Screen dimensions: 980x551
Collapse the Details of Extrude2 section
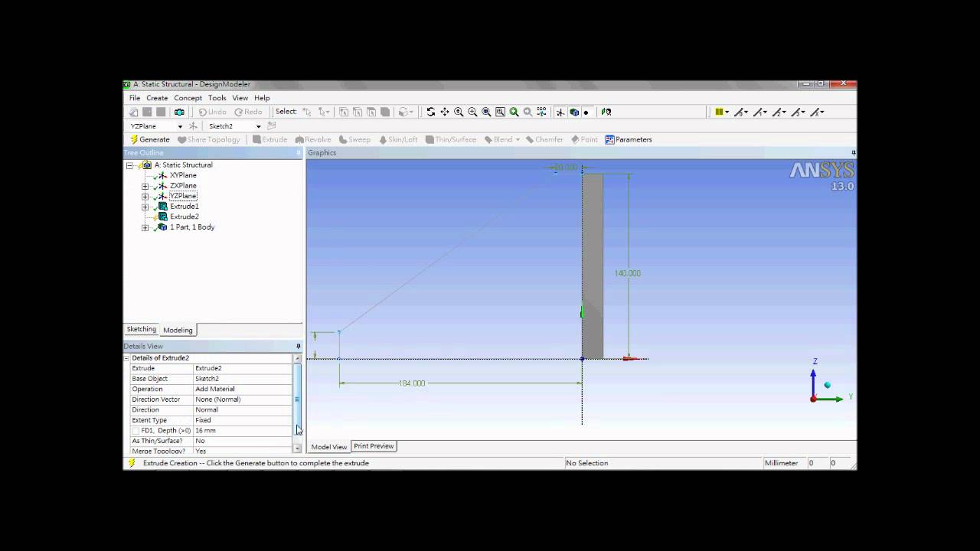coord(127,358)
